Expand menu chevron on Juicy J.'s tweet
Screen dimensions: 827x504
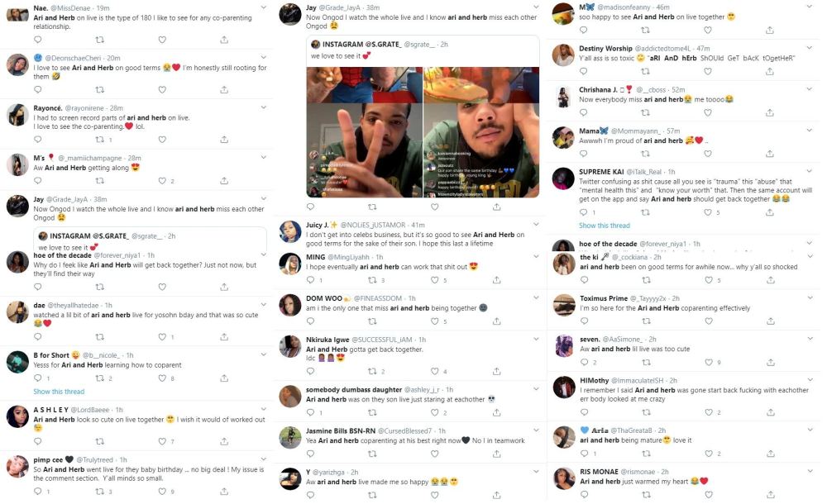(536, 225)
